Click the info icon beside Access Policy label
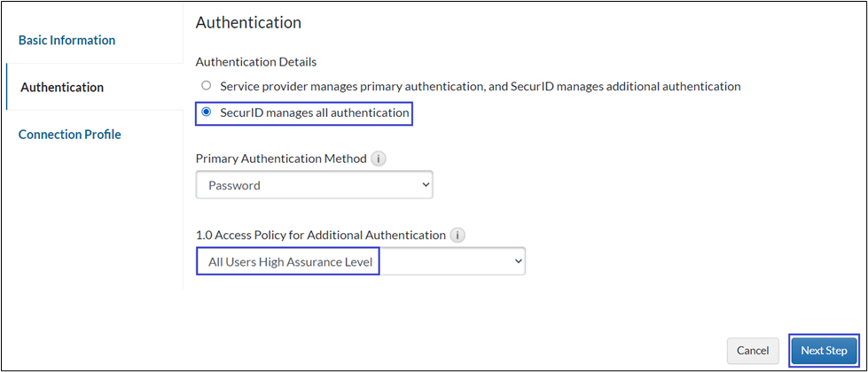868x372 pixels. (x=457, y=236)
